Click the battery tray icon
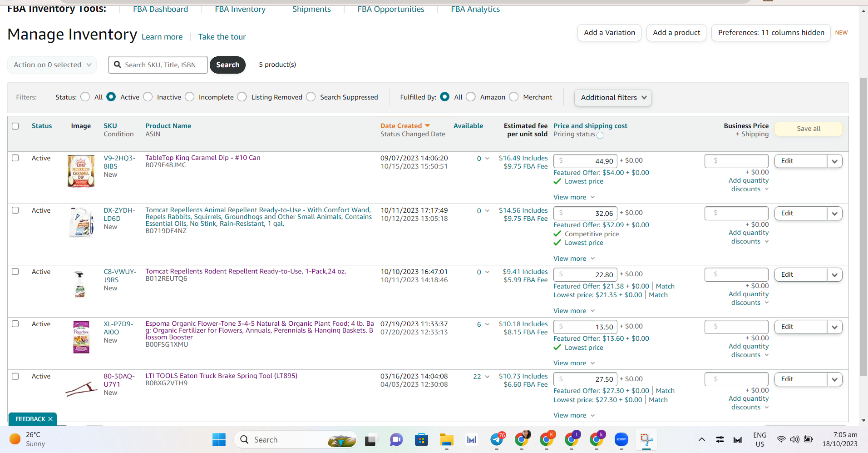The image size is (868, 453). [809, 439]
